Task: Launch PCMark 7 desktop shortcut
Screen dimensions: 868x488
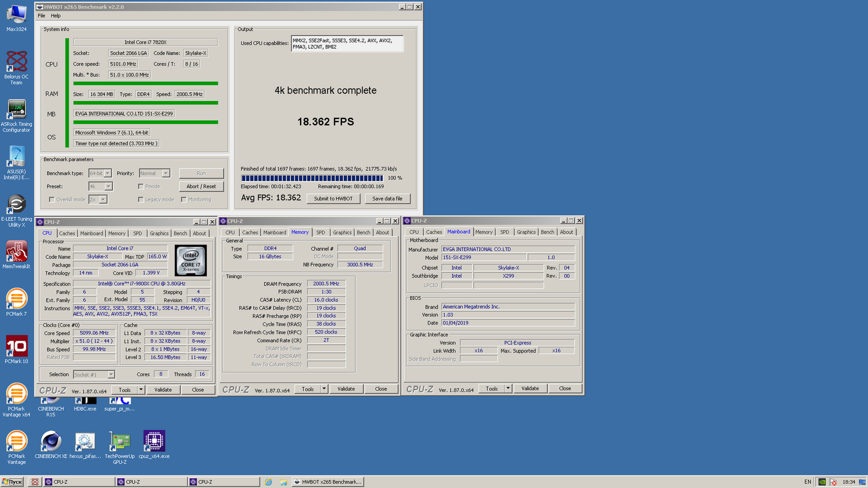Action: click(17, 302)
